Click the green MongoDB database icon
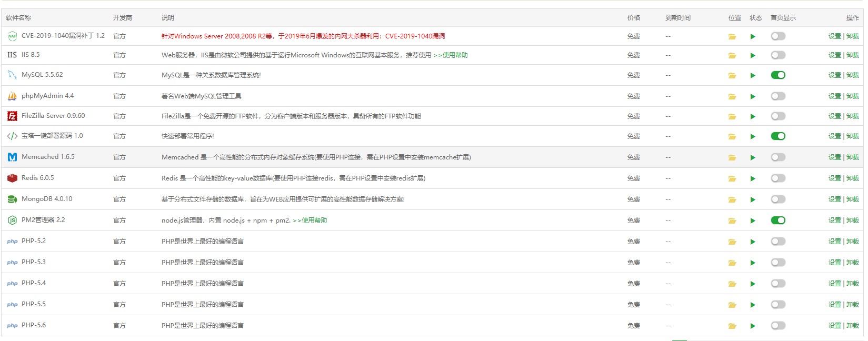This screenshot has width=868, height=341. point(12,199)
